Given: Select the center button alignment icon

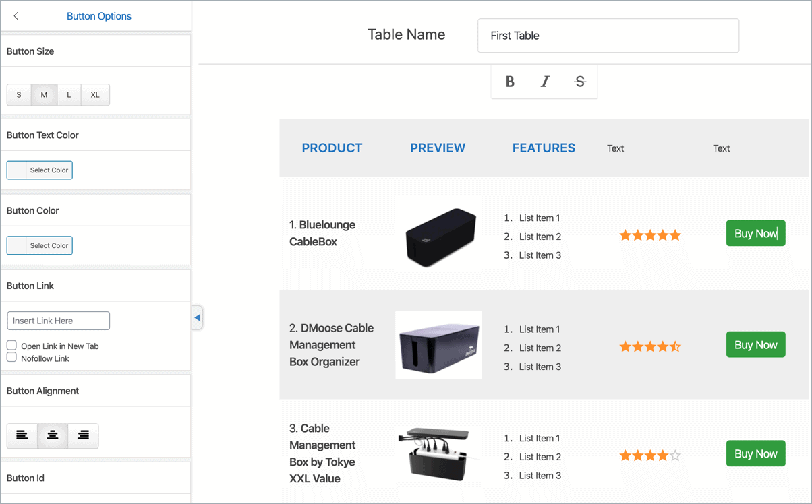Looking at the screenshot, I should pyautogui.click(x=52, y=436).
